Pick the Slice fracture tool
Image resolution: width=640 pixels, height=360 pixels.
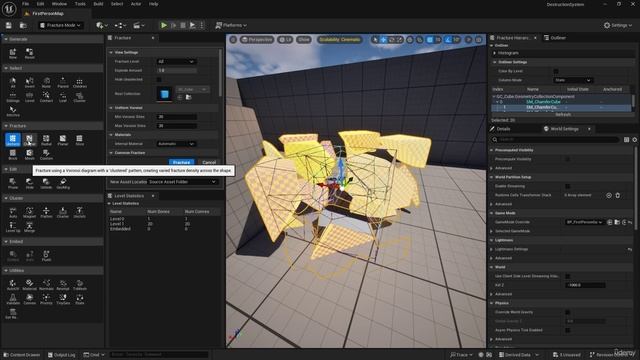tap(80, 140)
